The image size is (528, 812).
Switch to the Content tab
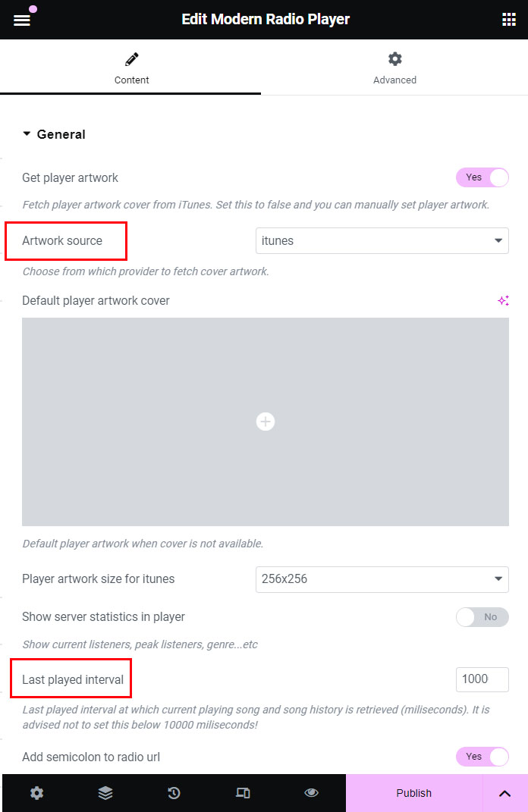pos(131,67)
